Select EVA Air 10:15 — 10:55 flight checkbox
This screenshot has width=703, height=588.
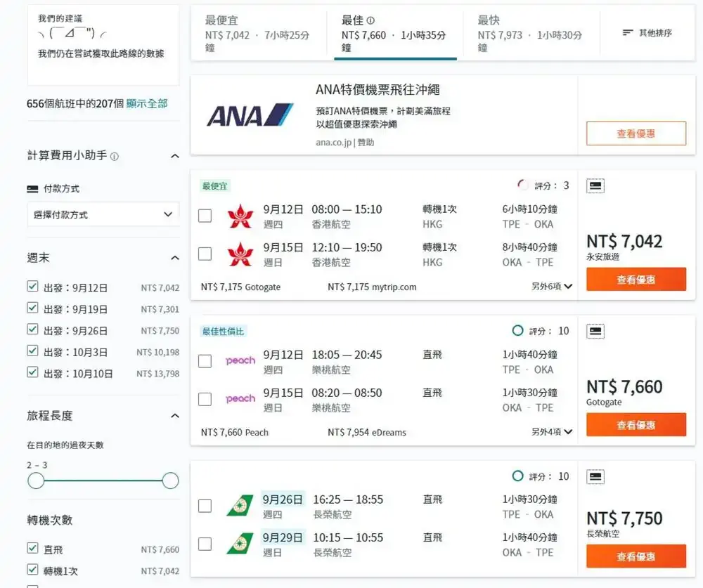click(x=205, y=544)
